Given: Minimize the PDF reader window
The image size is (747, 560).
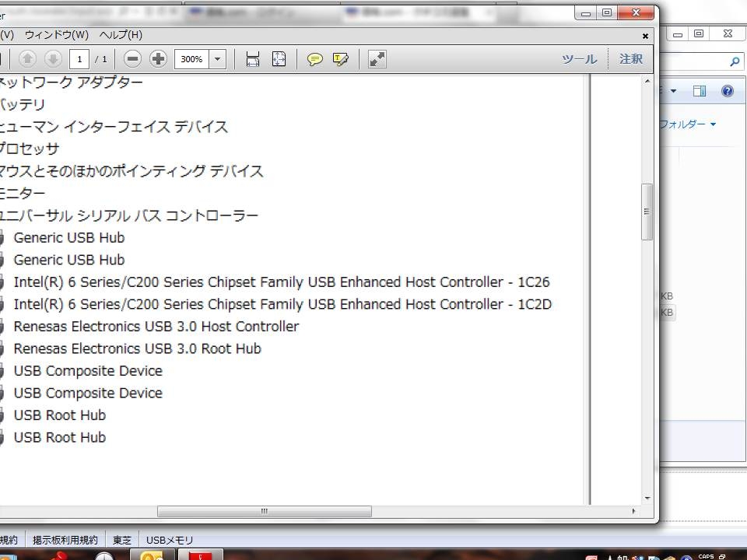Looking at the screenshot, I should click(x=586, y=13).
